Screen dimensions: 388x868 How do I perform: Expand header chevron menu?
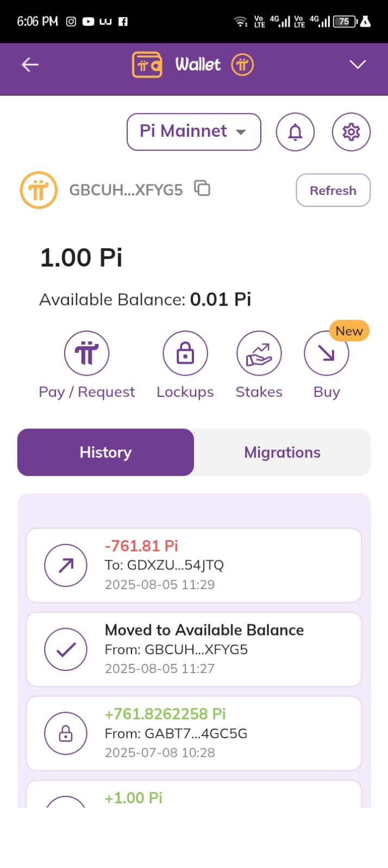click(x=358, y=65)
